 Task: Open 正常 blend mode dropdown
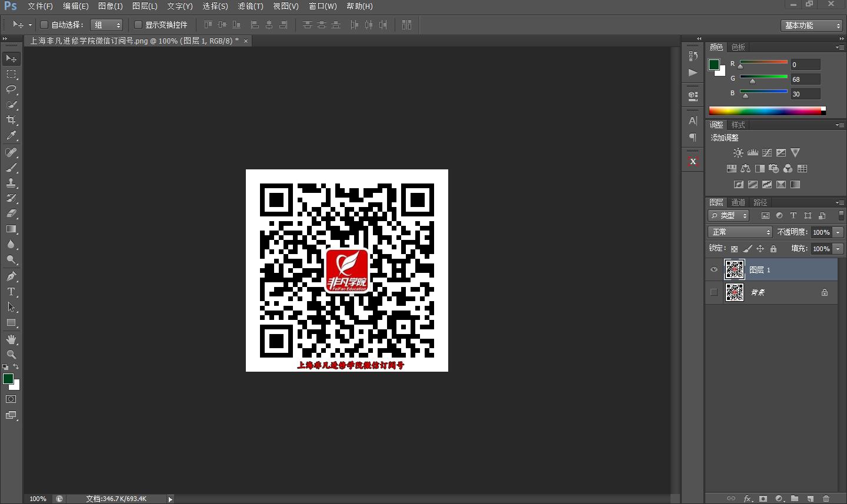[x=740, y=232]
